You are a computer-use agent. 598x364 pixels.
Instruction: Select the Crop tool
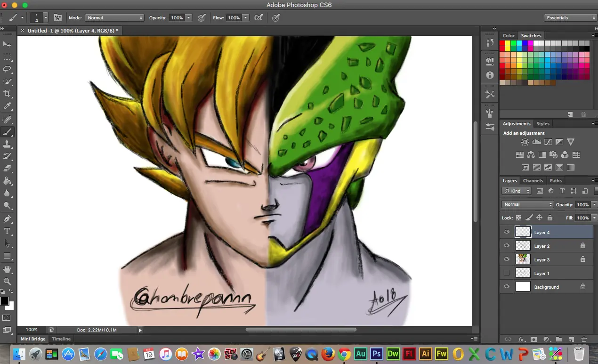7,94
